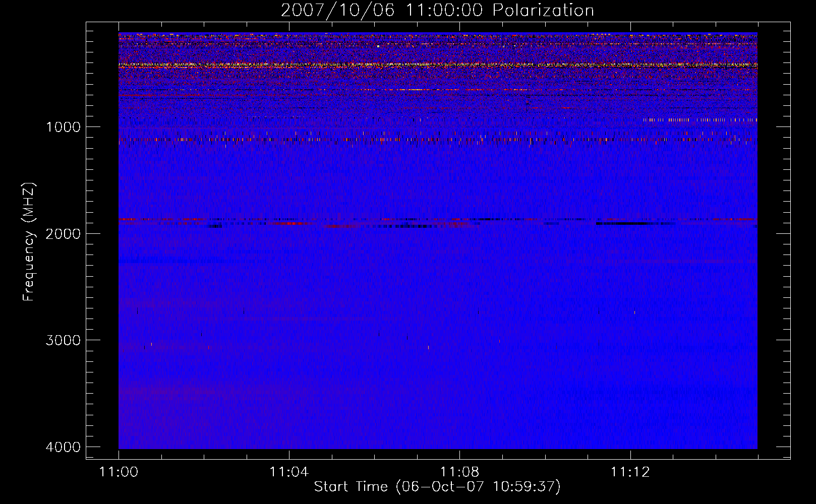Click the plot title '2007/10/06 11:00:00 Polarization'
This screenshot has width=816, height=504.
(x=437, y=10)
